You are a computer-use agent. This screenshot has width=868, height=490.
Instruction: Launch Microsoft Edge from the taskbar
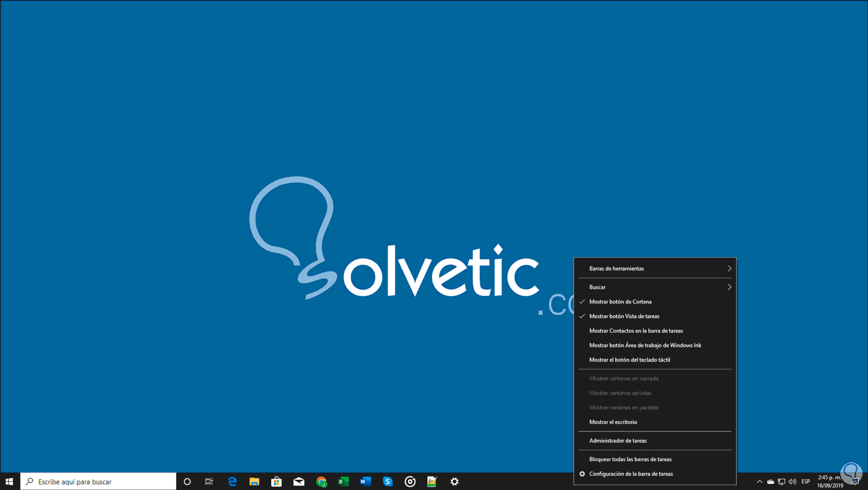[232, 481]
